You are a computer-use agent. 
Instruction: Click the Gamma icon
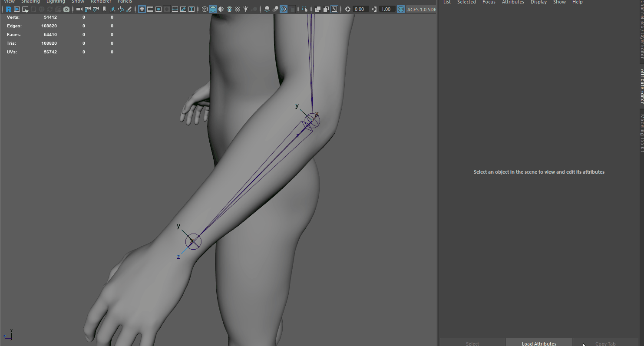click(374, 9)
